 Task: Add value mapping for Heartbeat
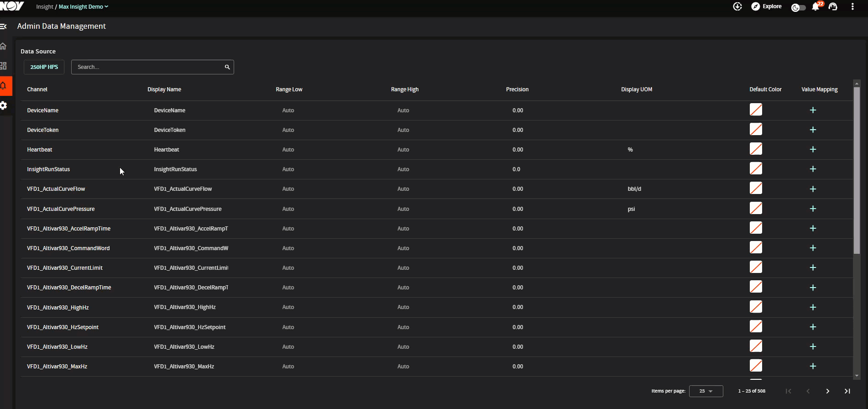pyautogui.click(x=813, y=149)
